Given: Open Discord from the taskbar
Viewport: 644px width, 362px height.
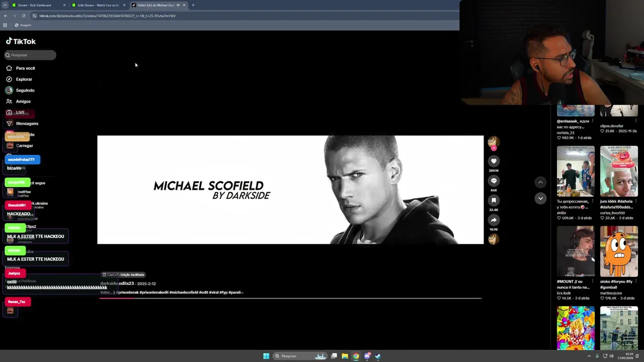Looking at the screenshot, I should 367,356.
